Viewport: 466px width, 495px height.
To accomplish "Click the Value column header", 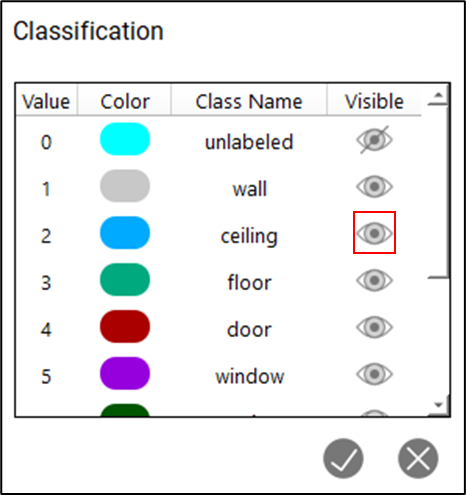I will 46,101.
